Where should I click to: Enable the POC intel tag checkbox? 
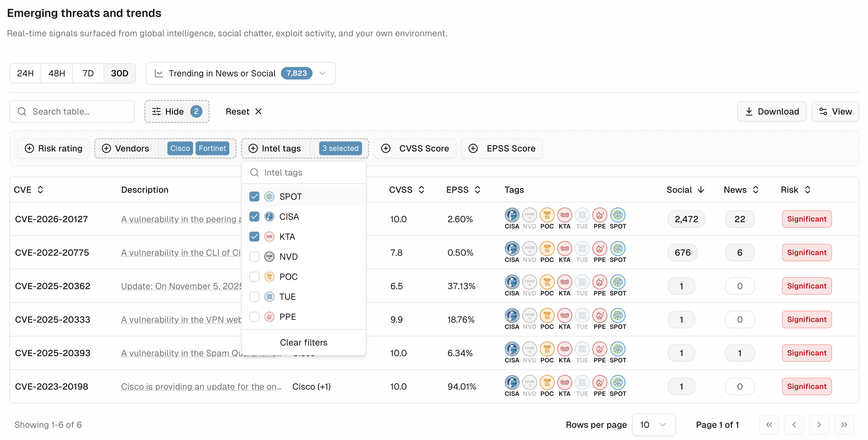pyautogui.click(x=254, y=277)
